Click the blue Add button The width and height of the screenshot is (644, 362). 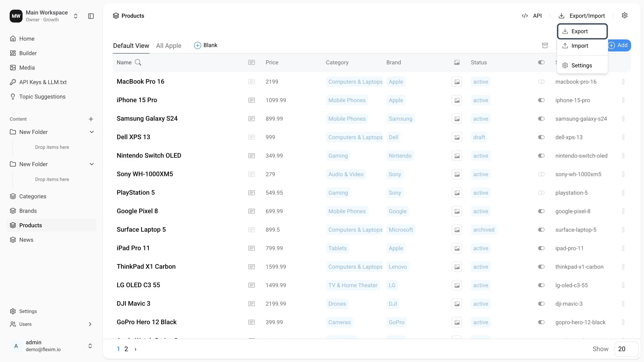pyautogui.click(x=619, y=45)
